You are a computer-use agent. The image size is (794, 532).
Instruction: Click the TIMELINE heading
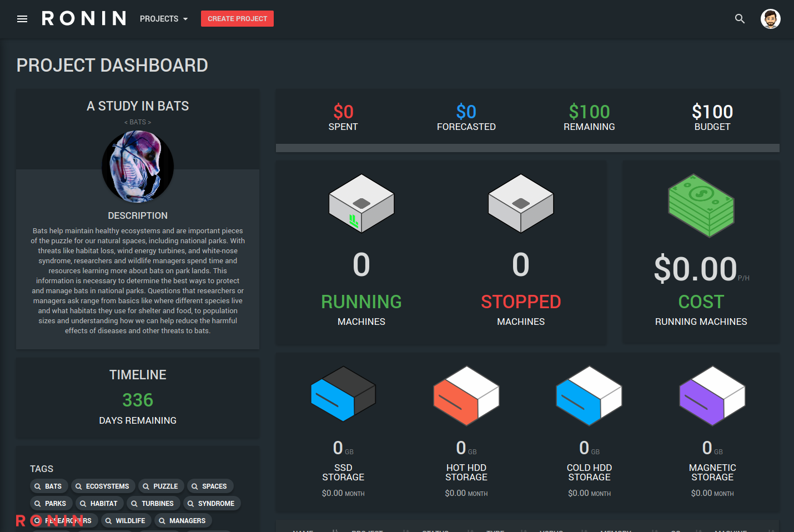coord(138,375)
